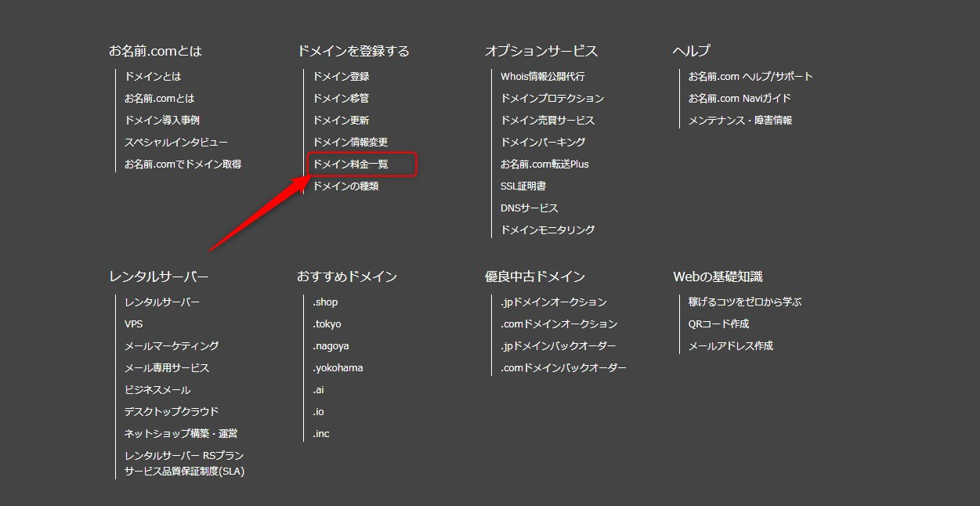Open the .ai domain link
The image size is (980, 506).
(318, 390)
